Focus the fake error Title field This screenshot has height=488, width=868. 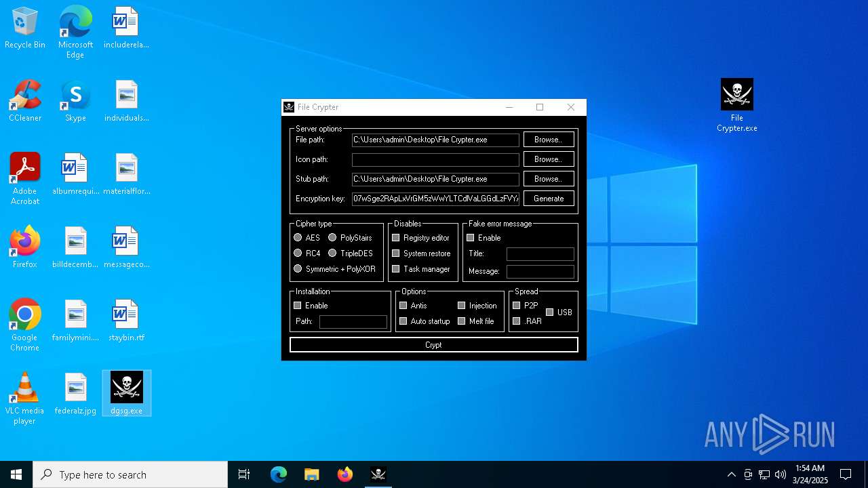point(540,254)
